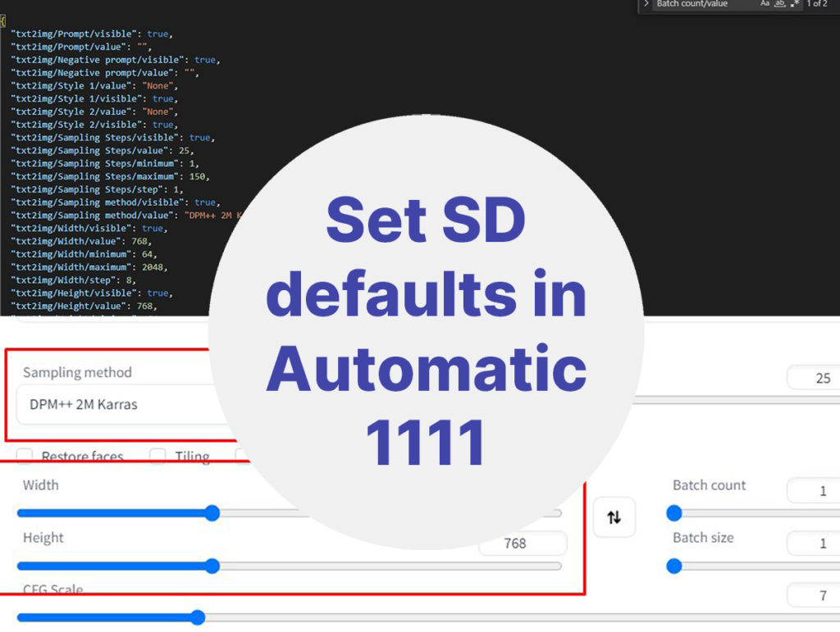Click the find box containing Batch count/value
The image size is (840, 632).
click(705, 3)
